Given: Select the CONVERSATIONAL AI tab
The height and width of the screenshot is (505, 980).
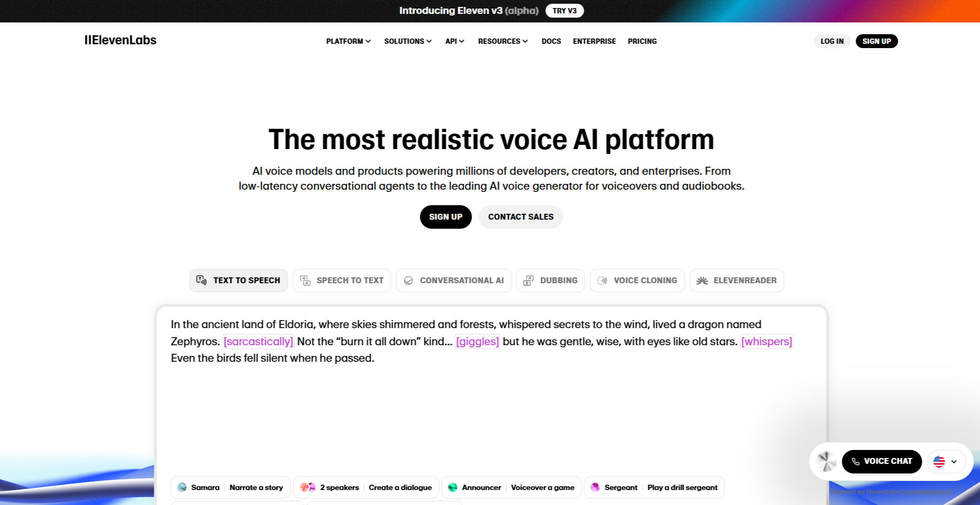Looking at the screenshot, I should click(x=454, y=281).
